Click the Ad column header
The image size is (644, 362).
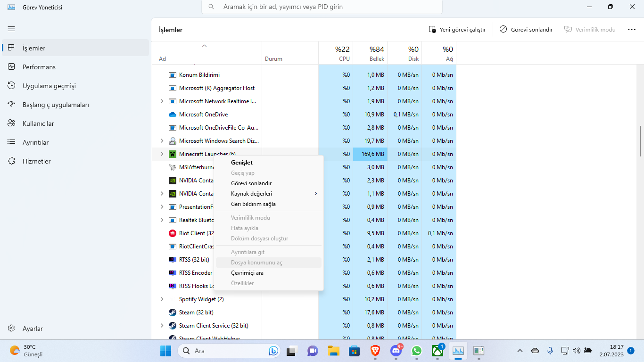pyautogui.click(x=206, y=53)
